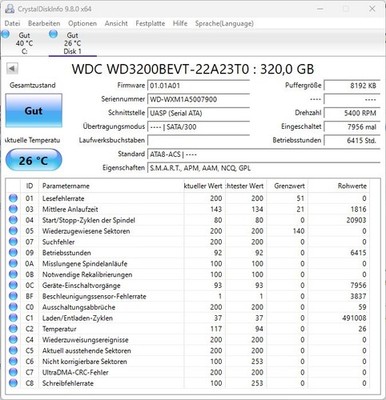
Task: Click the Standard field ATA8-ACS
Action: pos(263,154)
